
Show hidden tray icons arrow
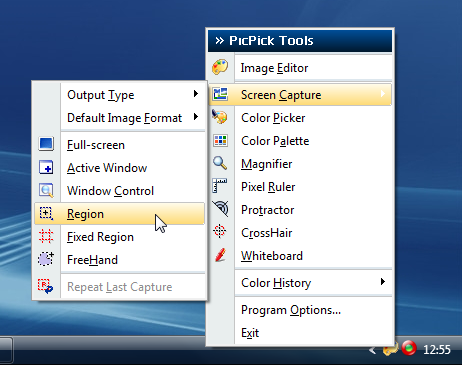pos(373,350)
